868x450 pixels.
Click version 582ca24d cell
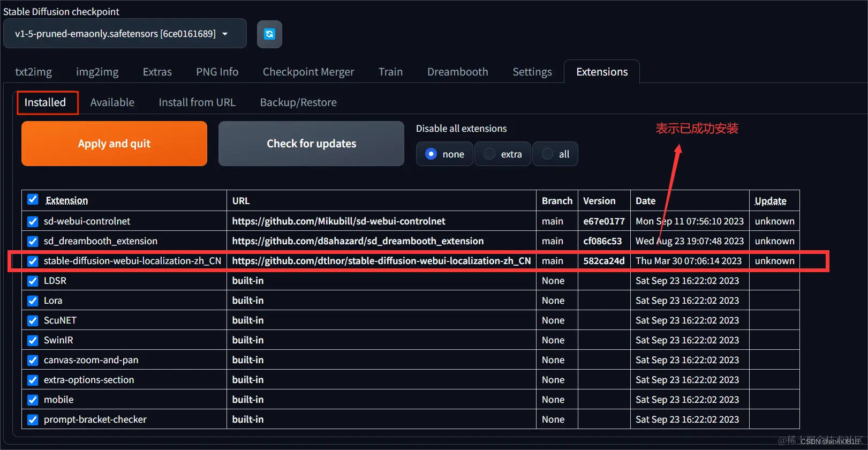point(604,261)
